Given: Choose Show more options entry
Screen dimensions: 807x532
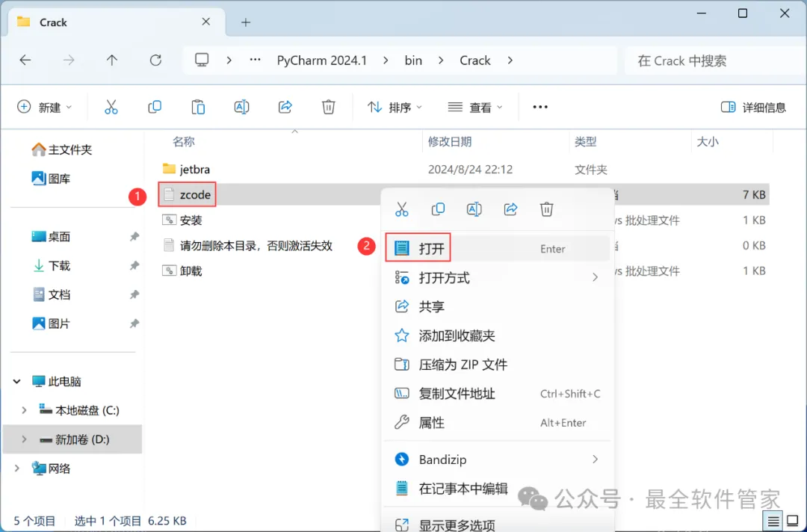Looking at the screenshot, I should [x=497, y=525].
